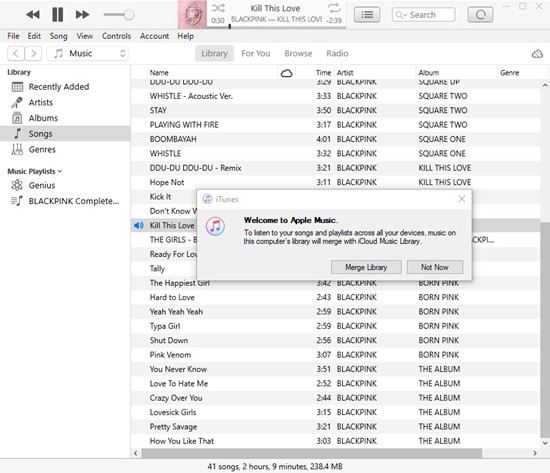Click the playback progress bar under song title
This screenshot has width=550, height=473.
[277, 26]
